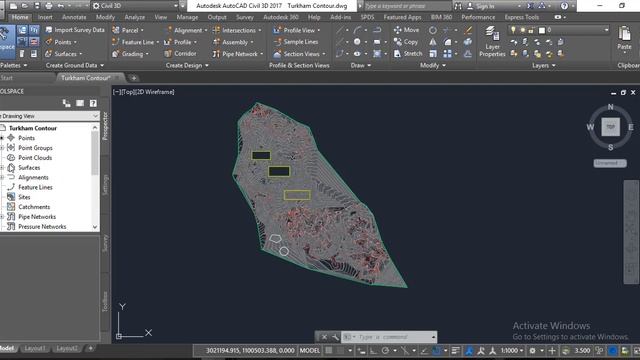Viewport: 640px width, 360px height.
Task: Click the Scale tool icon
Action: (433, 53)
